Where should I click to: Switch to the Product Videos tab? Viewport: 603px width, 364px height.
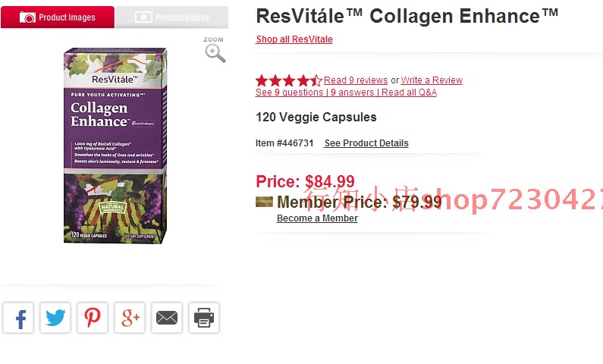171,17
